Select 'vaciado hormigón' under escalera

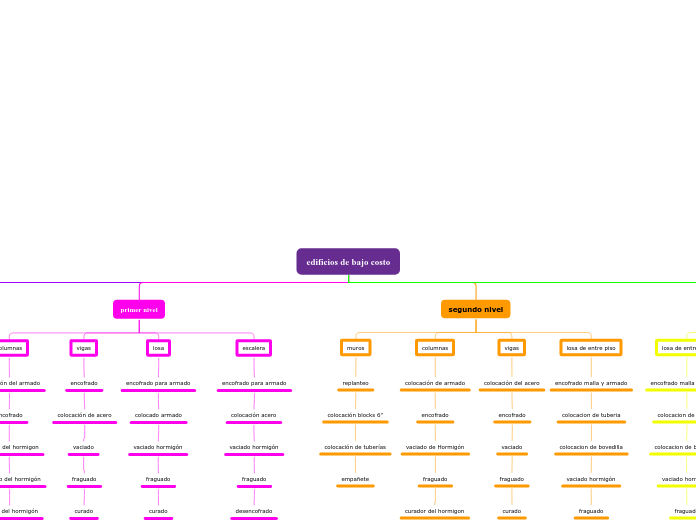tap(254, 447)
